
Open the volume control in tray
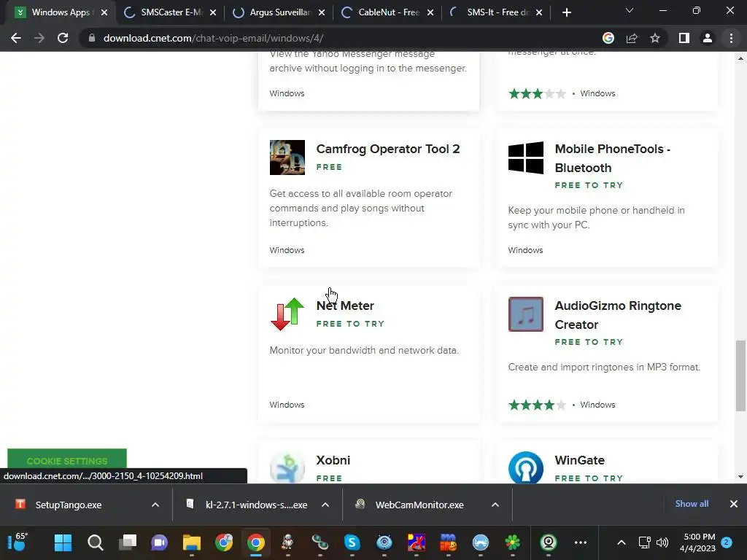pos(662,542)
